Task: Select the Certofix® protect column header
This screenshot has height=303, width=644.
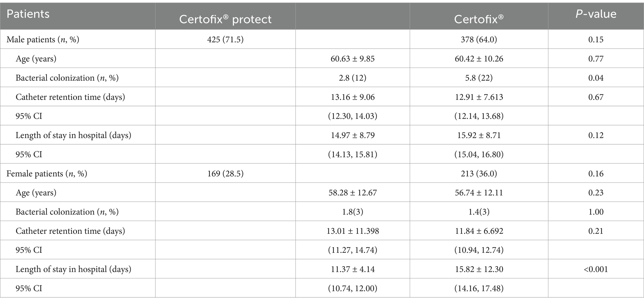Action: (225, 19)
